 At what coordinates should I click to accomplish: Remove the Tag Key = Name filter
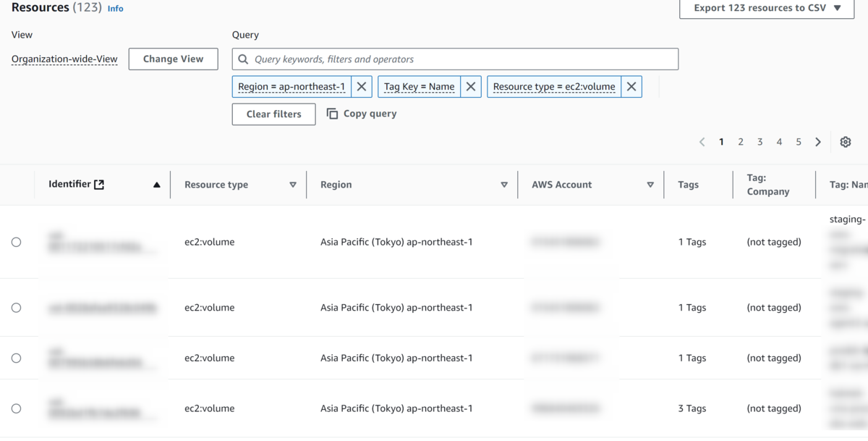pos(471,87)
